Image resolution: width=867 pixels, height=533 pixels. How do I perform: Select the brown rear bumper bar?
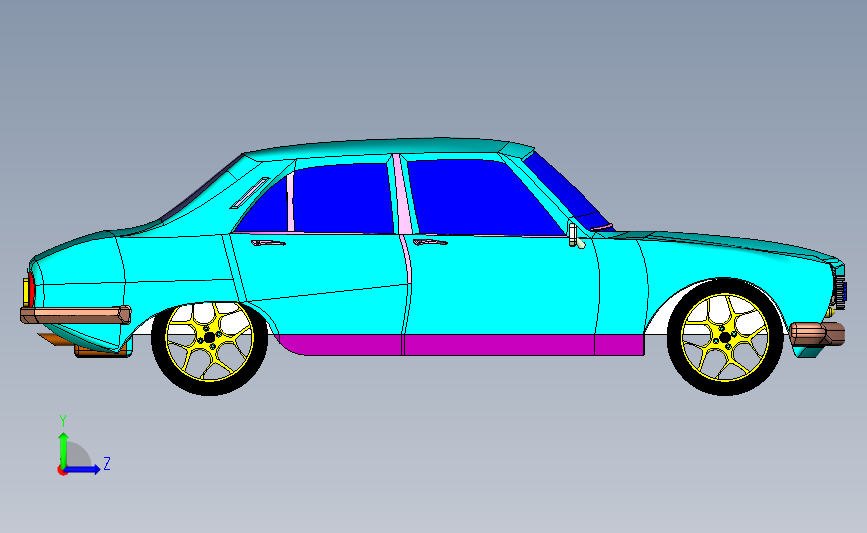[x=76, y=315]
